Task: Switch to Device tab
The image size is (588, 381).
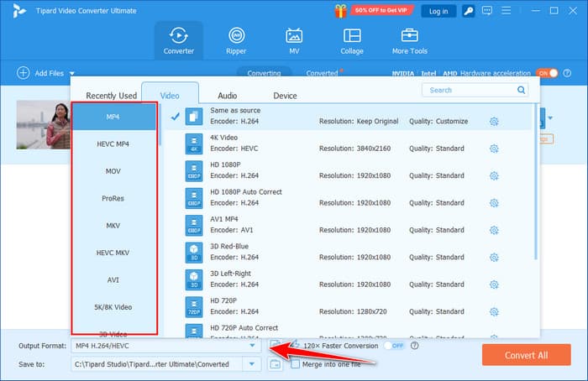Action: point(285,96)
